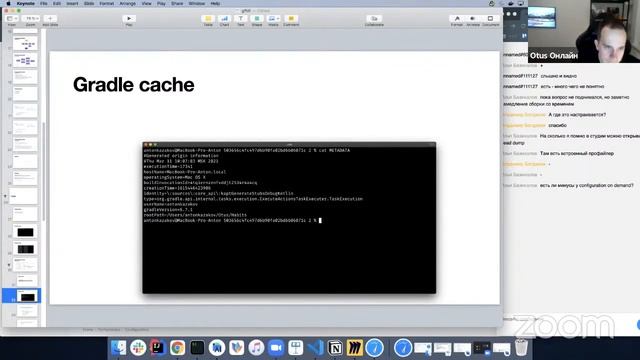Insert a Table from the toolbar
The width and height of the screenshot is (640, 360).
(x=208, y=19)
